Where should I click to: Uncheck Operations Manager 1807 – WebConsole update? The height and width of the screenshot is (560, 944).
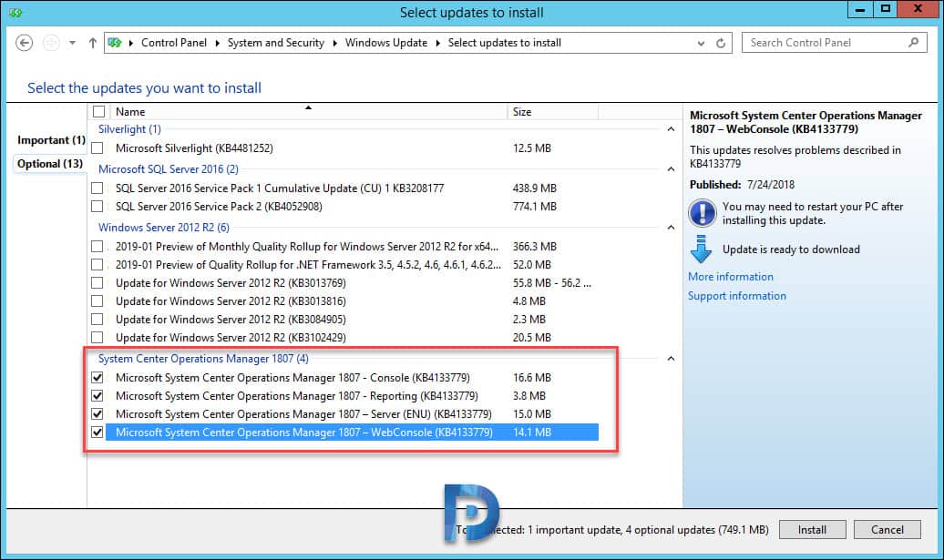tap(97, 433)
